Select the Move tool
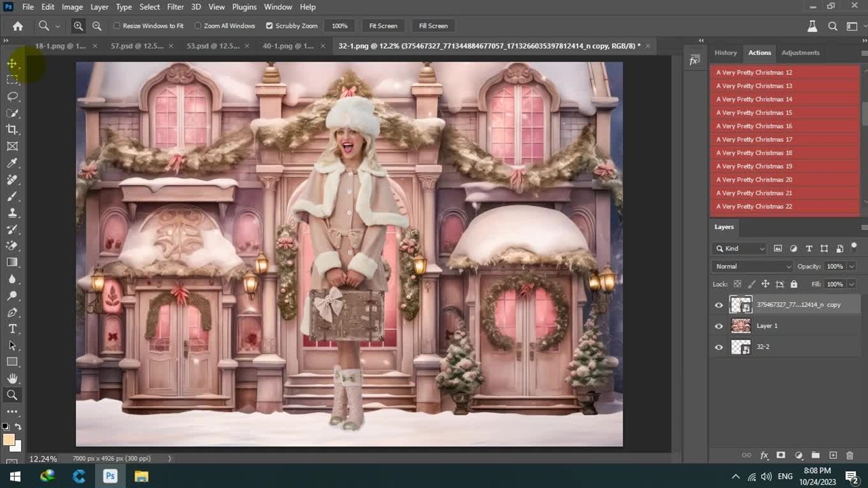Viewport: 868px width, 488px height. (x=12, y=63)
